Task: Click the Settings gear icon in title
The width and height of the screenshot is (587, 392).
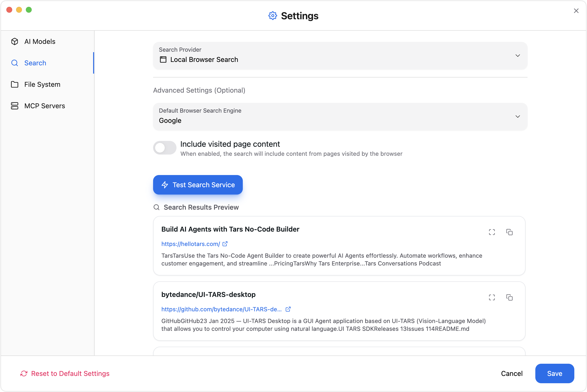Action: pyautogui.click(x=273, y=16)
